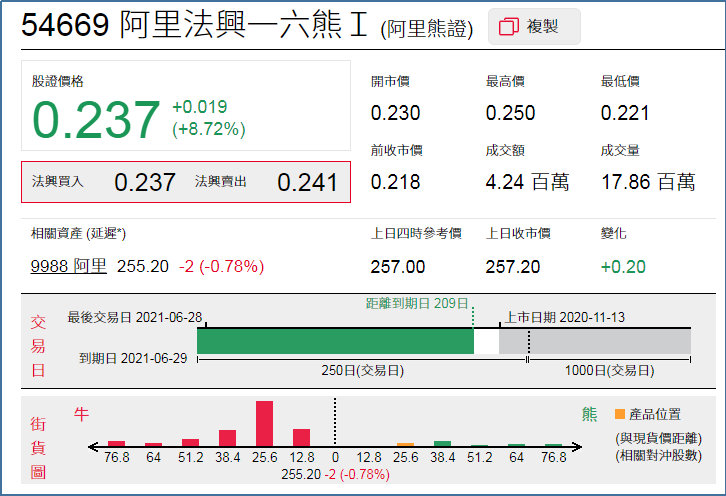Click the 牛 bull label in chart

(x=81, y=414)
